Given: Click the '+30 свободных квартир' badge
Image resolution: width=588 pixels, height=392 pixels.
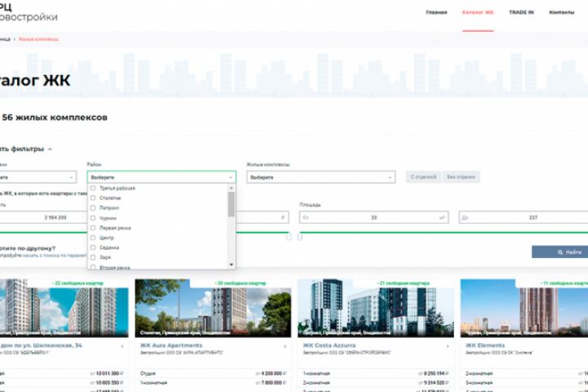Looking at the screenshot, I should pyautogui.click(x=240, y=283).
